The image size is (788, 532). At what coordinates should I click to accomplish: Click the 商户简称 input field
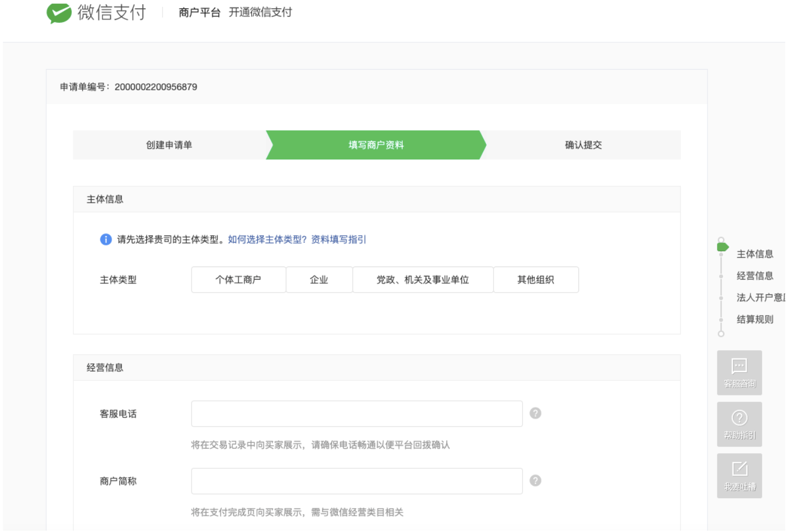356,481
